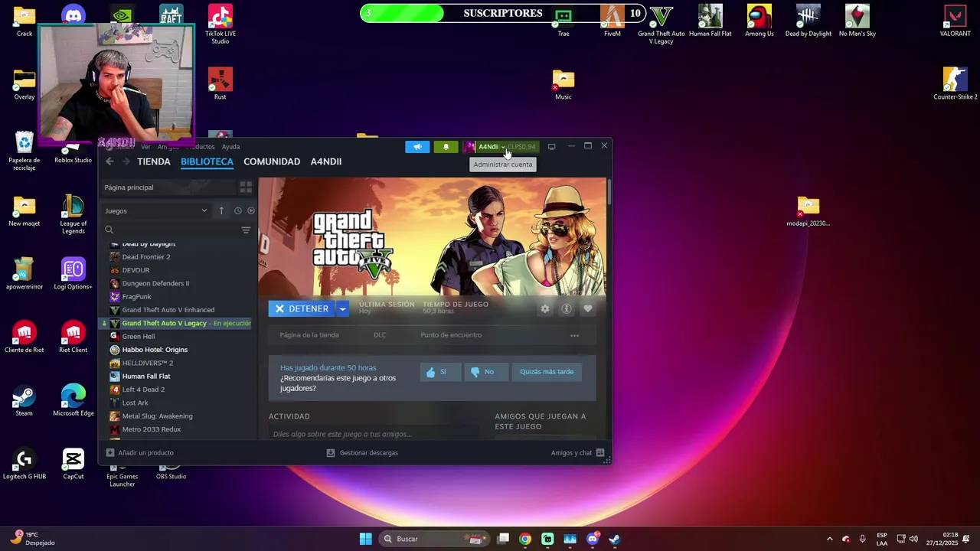This screenshot has height=551, width=980.
Task: Choose Quizás más tarde
Action: [547, 372]
